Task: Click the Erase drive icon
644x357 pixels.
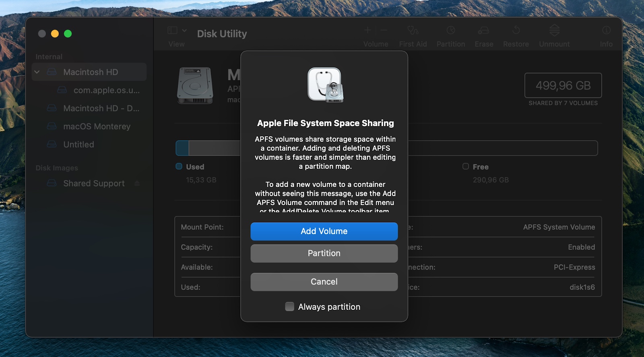Action: click(483, 31)
